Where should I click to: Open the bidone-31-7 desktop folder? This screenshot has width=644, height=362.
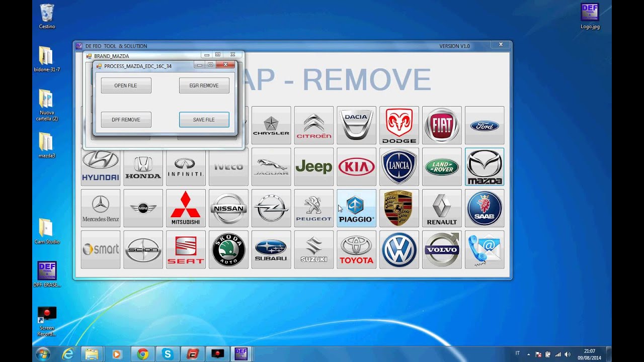(47, 59)
